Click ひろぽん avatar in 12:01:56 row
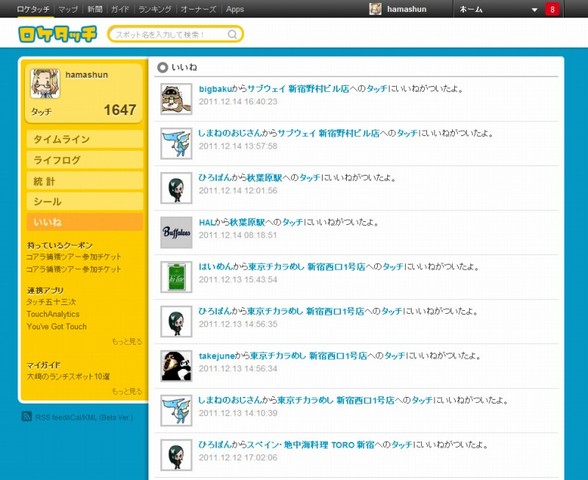 point(176,188)
